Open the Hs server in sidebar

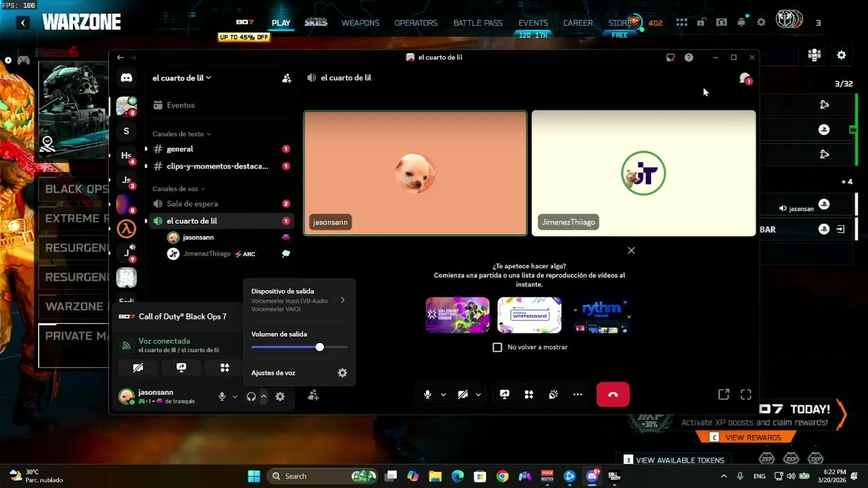point(126,156)
